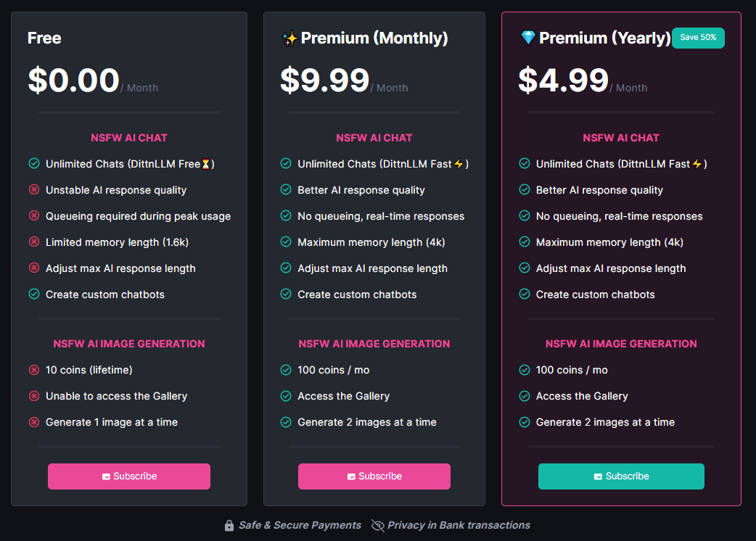The height and width of the screenshot is (541, 756).
Task: Click the green check beside Maximum memory length in Yearly plan
Action: (525, 242)
